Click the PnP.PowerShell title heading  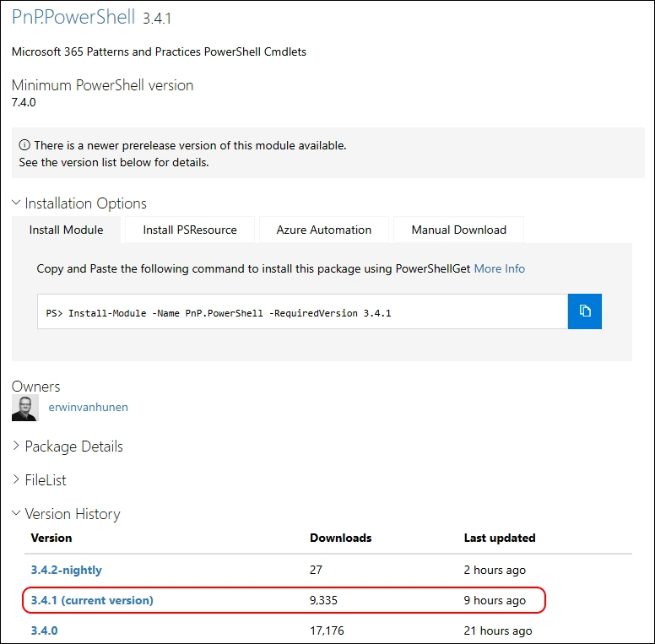point(73,17)
